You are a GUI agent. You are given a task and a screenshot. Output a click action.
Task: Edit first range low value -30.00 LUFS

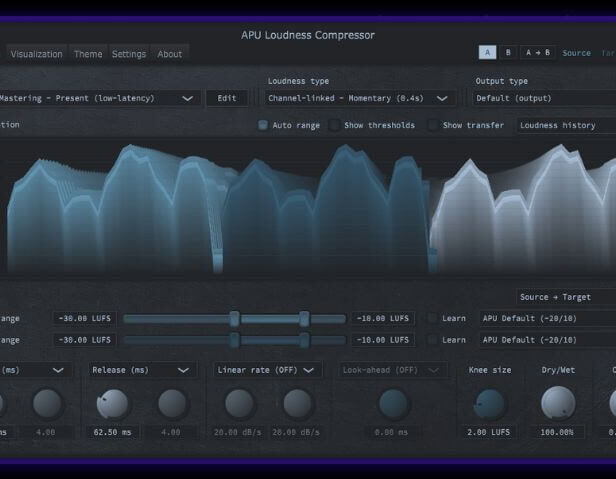point(84,318)
